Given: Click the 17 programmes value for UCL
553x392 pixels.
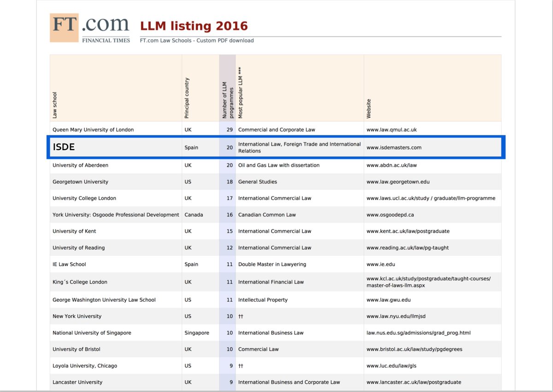Looking at the screenshot, I should (229, 198).
